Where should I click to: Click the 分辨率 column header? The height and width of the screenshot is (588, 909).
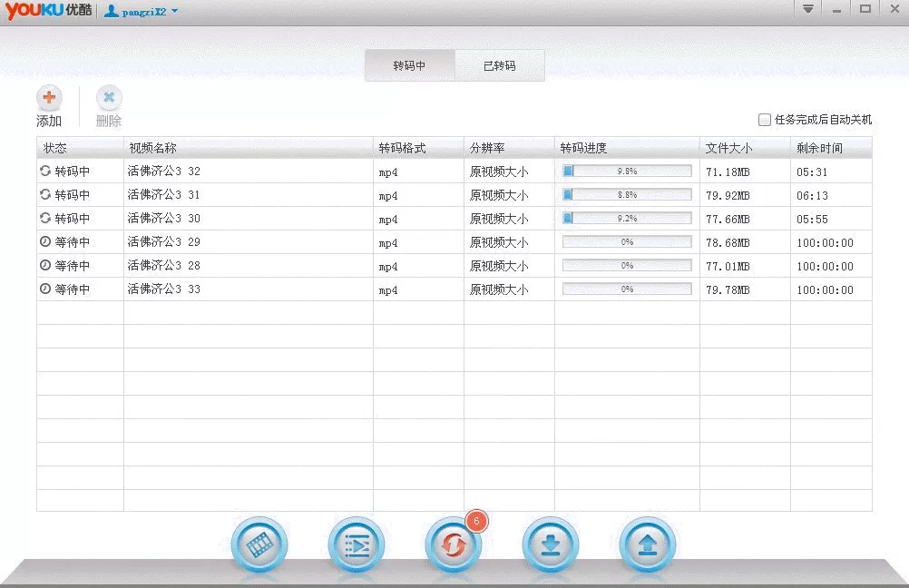(x=509, y=148)
